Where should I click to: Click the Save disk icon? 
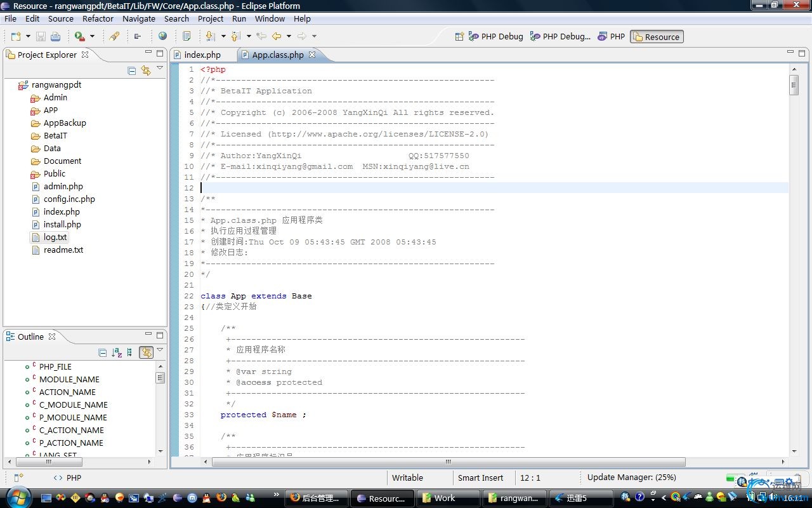click(41, 36)
